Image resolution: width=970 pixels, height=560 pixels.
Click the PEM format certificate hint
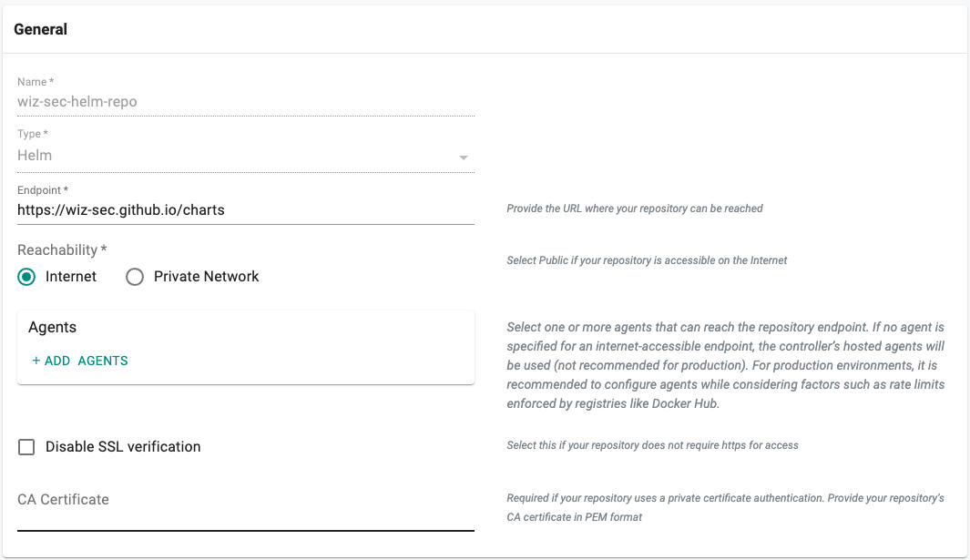725,507
